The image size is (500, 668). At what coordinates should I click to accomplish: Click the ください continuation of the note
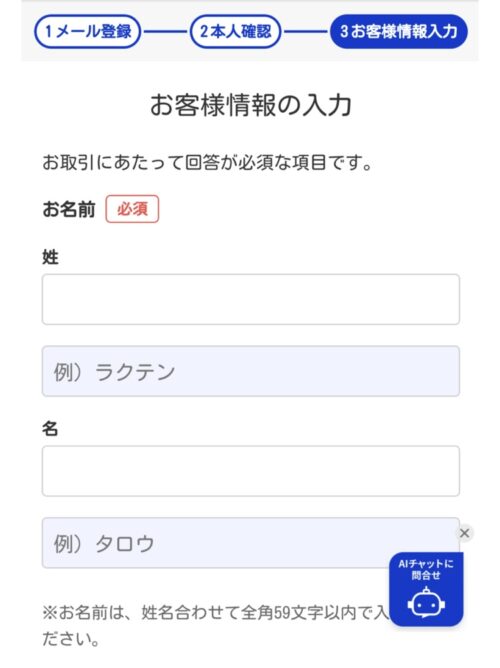click(71, 639)
